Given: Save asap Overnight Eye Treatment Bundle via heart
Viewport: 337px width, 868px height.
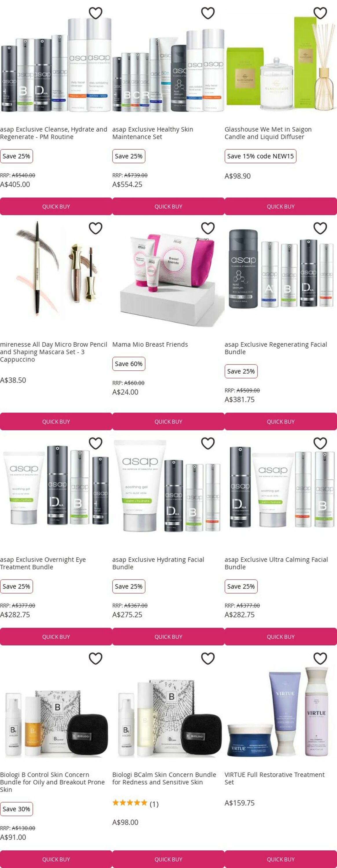Looking at the screenshot, I should click(95, 443).
